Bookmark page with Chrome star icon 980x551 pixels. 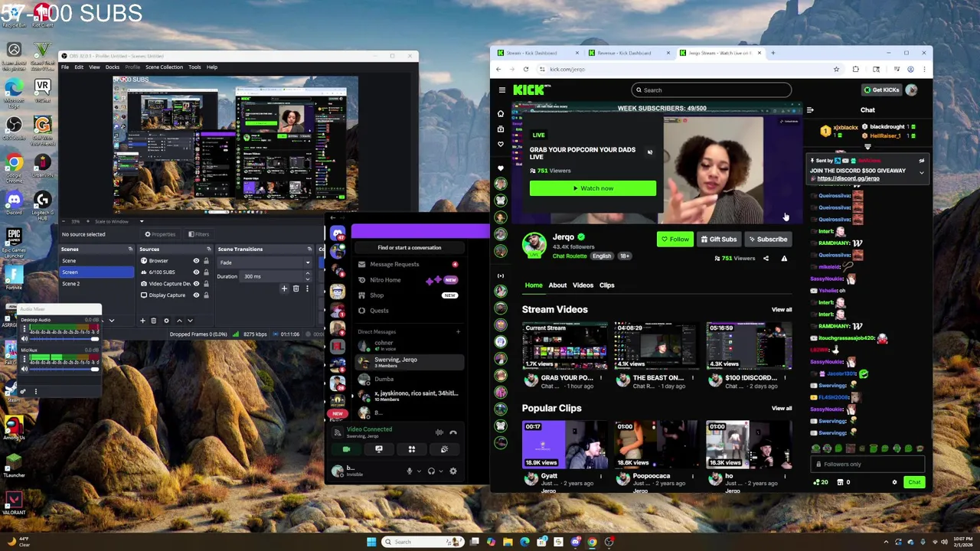[x=836, y=70]
